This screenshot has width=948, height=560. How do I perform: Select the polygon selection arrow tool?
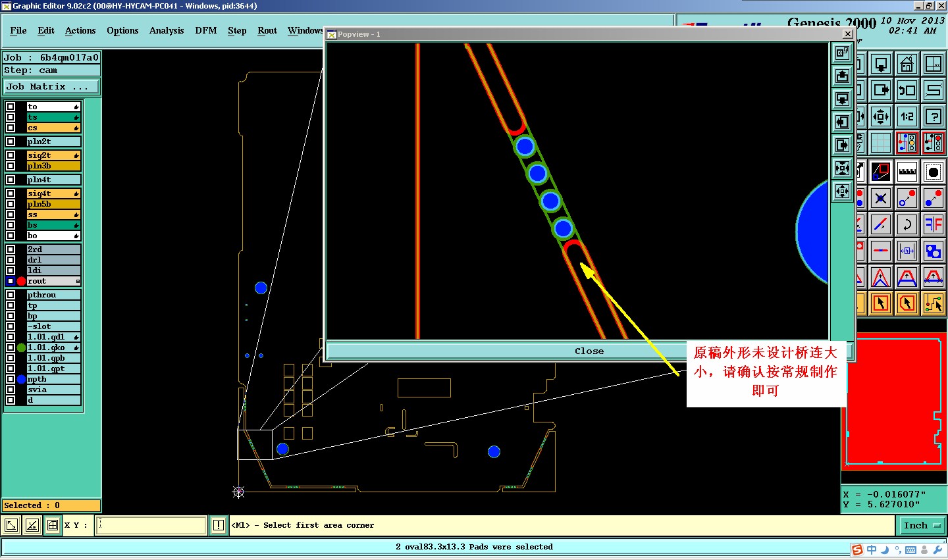[907, 303]
